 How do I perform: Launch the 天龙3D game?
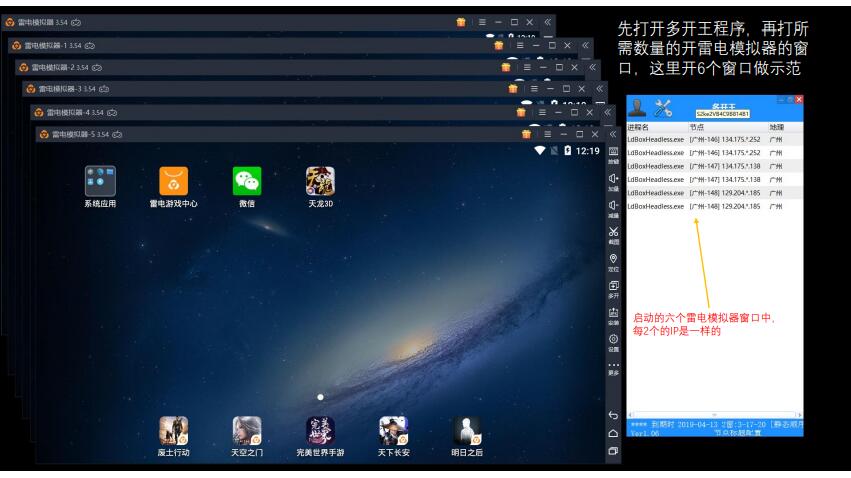pos(320,181)
